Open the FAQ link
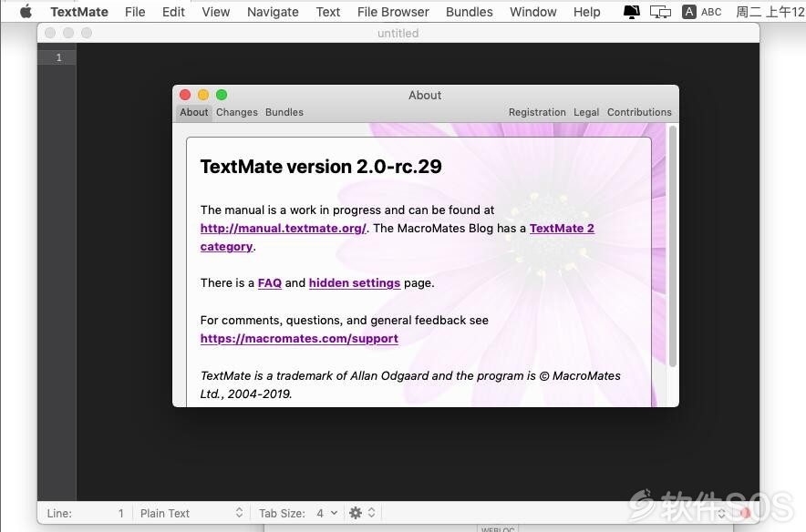 [269, 283]
